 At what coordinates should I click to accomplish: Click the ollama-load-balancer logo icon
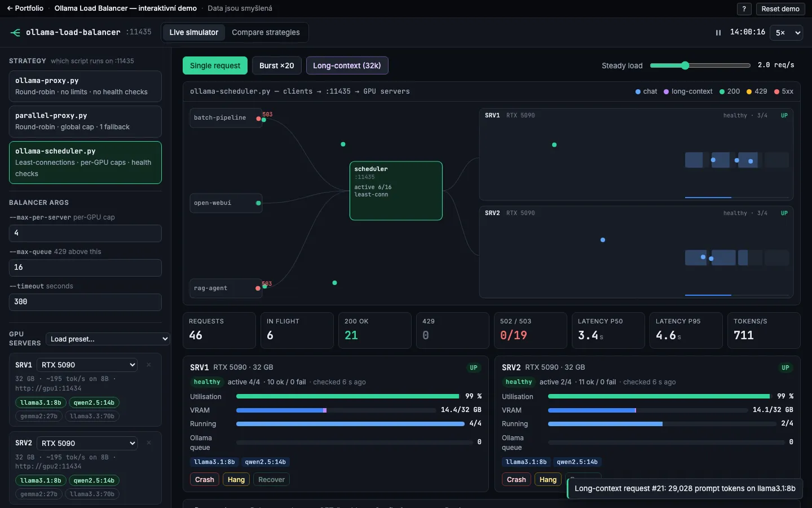15,33
